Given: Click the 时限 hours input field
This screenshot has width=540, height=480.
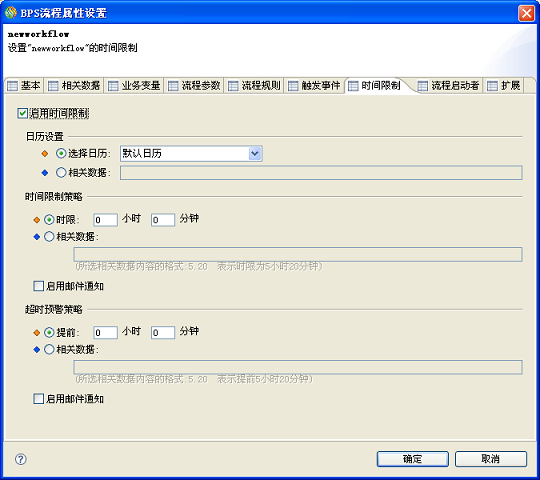Looking at the screenshot, I should [x=105, y=220].
